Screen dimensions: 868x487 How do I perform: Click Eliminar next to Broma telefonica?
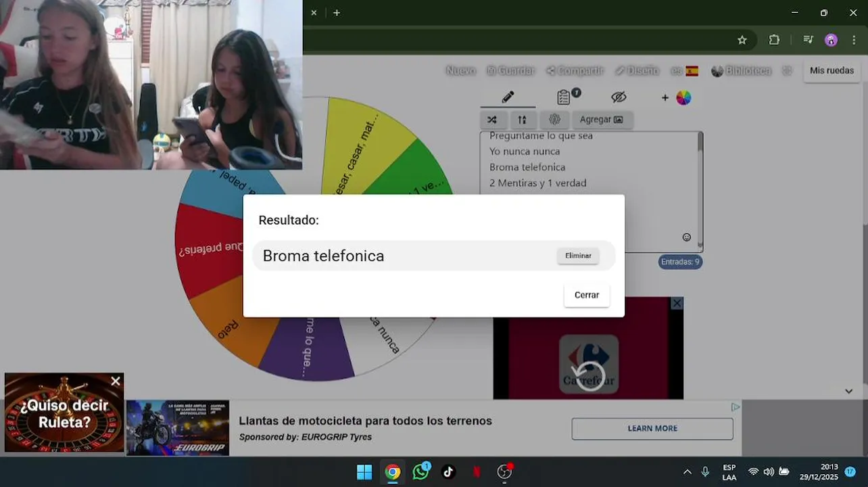[x=578, y=256]
